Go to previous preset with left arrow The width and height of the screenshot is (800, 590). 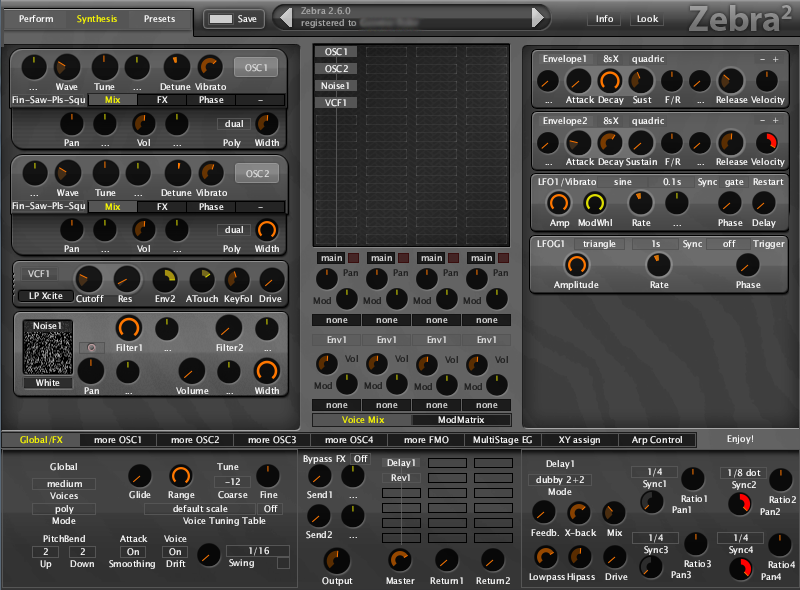[x=286, y=18]
